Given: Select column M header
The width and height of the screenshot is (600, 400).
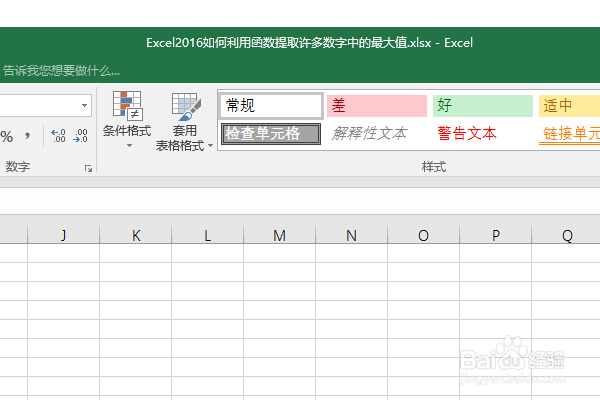Looking at the screenshot, I should coord(279,234).
